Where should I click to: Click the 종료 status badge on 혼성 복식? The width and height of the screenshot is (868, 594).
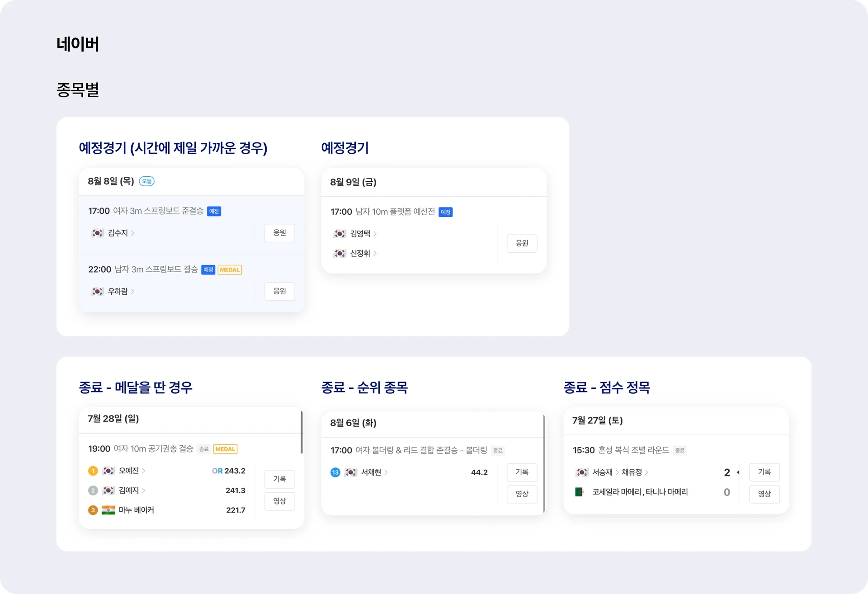click(x=680, y=450)
